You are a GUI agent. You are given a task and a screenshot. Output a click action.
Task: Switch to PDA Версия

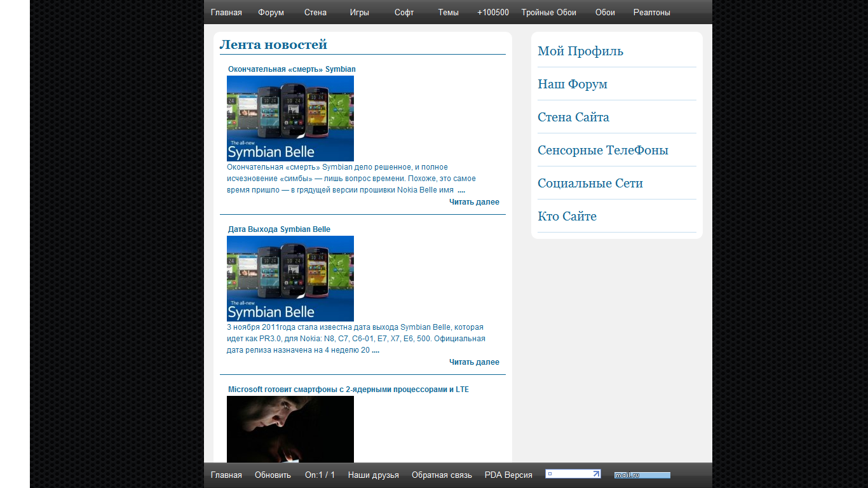point(508,475)
